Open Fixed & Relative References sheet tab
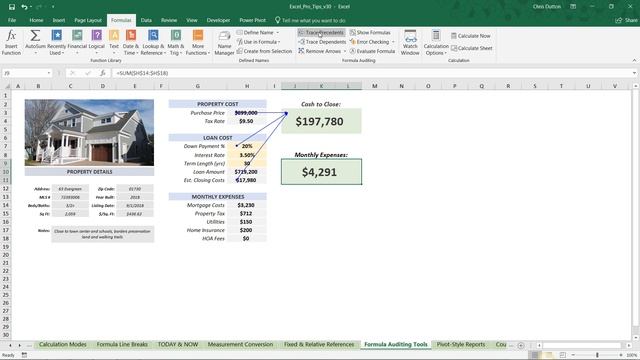This screenshot has height=360, width=640. [x=319, y=344]
